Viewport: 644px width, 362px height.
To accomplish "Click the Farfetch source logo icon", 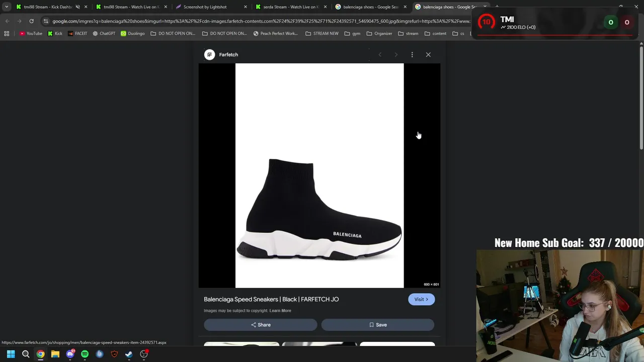I will point(209,54).
